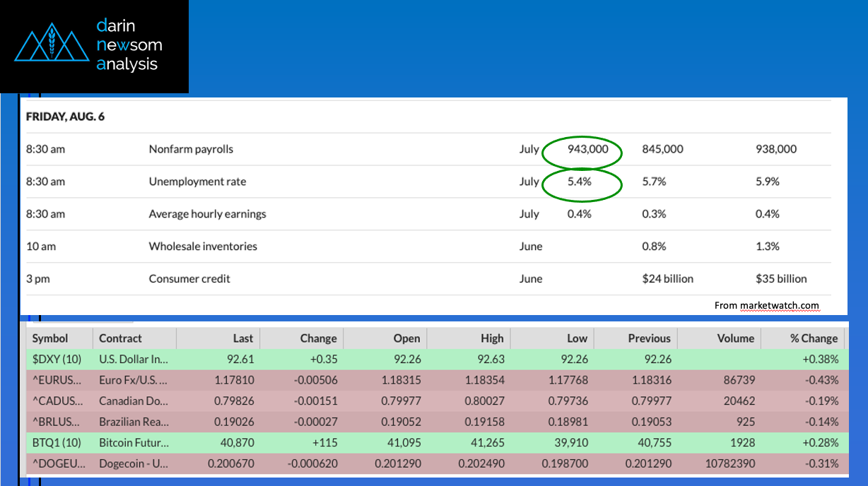This screenshot has height=486, width=868.
Task: Click the Darin Newsom Analysis logo
Action: pos(94,46)
